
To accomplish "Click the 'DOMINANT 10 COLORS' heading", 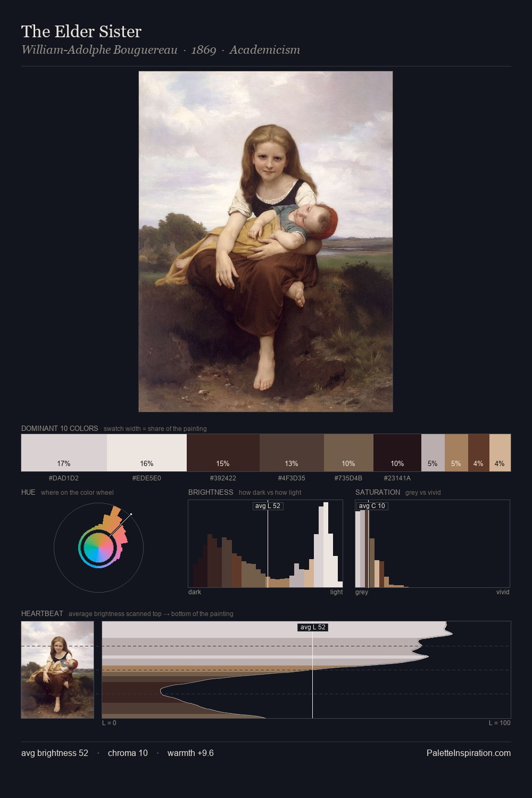I will coord(60,428).
